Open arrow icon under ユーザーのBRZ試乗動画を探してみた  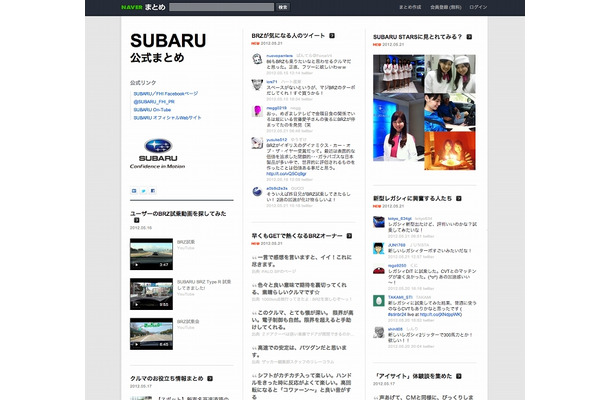tap(136, 220)
